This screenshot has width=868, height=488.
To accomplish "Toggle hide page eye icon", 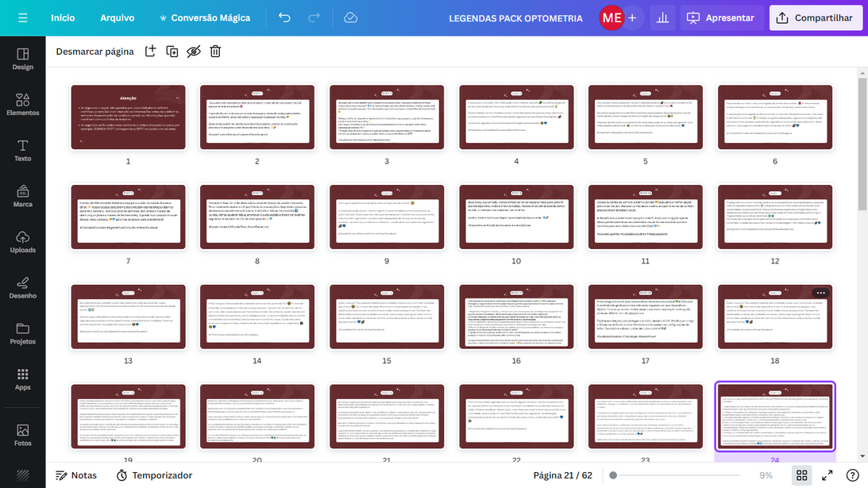I will point(193,52).
